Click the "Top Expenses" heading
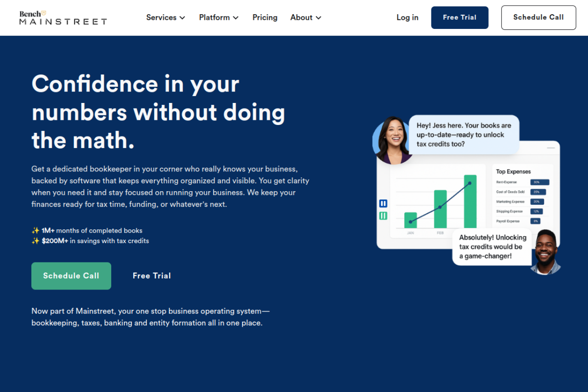Screen dimensions: 588x392 pos(514,171)
